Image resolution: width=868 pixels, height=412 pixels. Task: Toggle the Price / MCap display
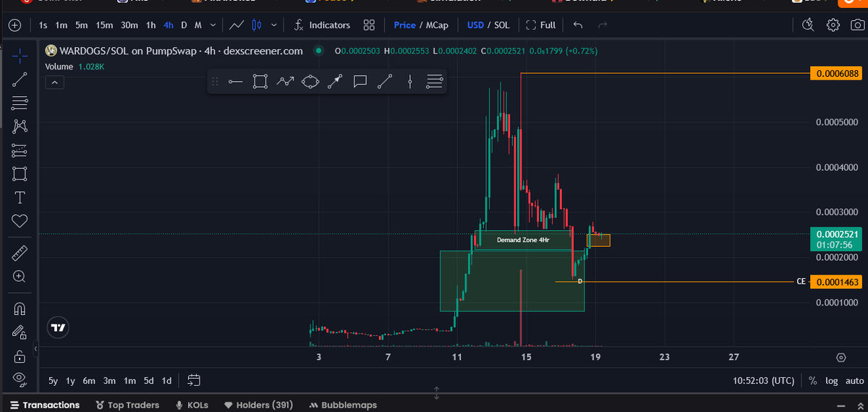click(421, 25)
